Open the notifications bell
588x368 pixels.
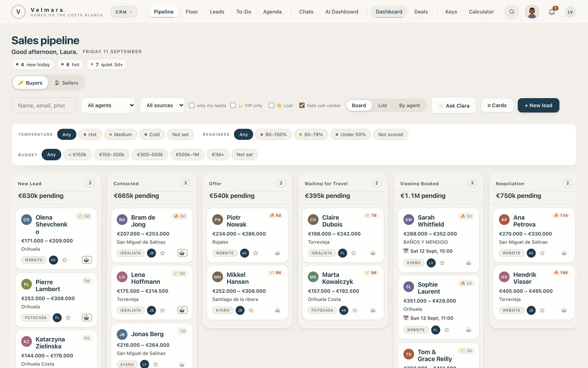coord(552,12)
